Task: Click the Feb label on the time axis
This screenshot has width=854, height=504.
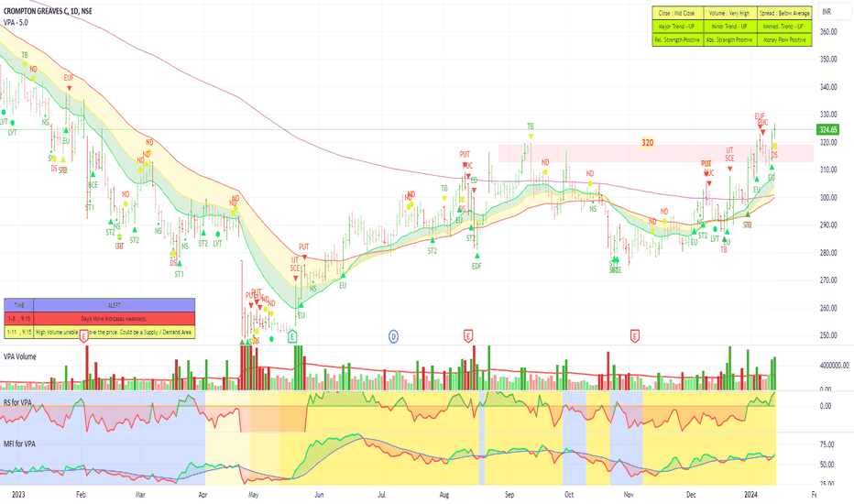Action: [81, 495]
